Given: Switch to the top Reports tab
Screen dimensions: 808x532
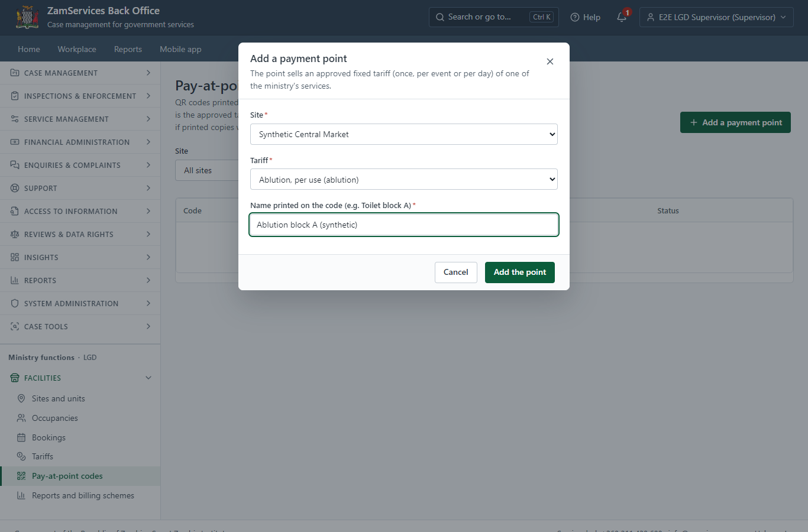Looking at the screenshot, I should click(x=128, y=49).
